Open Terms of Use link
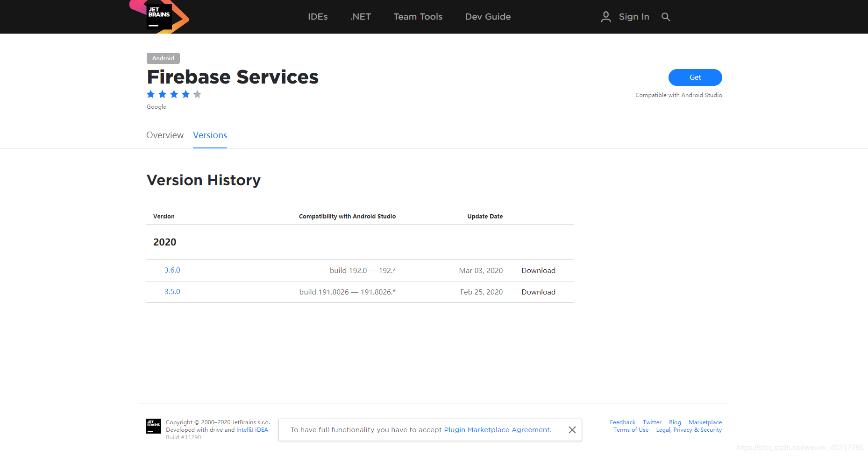Image resolution: width=868 pixels, height=456 pixels. pyautogui.click(x=631, y=430)
